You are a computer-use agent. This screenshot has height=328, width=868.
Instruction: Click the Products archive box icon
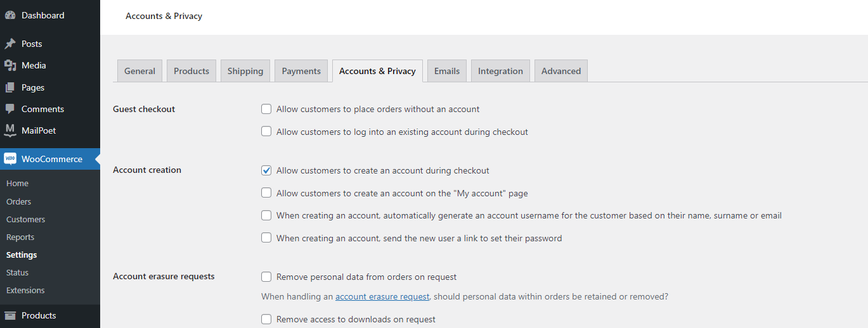tap(10, 315)
